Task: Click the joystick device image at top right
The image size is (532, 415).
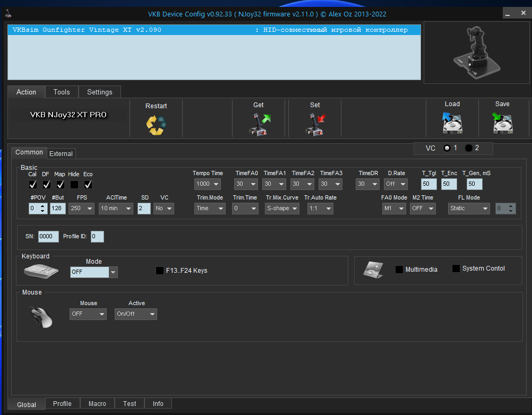Action: pos(476,53)
